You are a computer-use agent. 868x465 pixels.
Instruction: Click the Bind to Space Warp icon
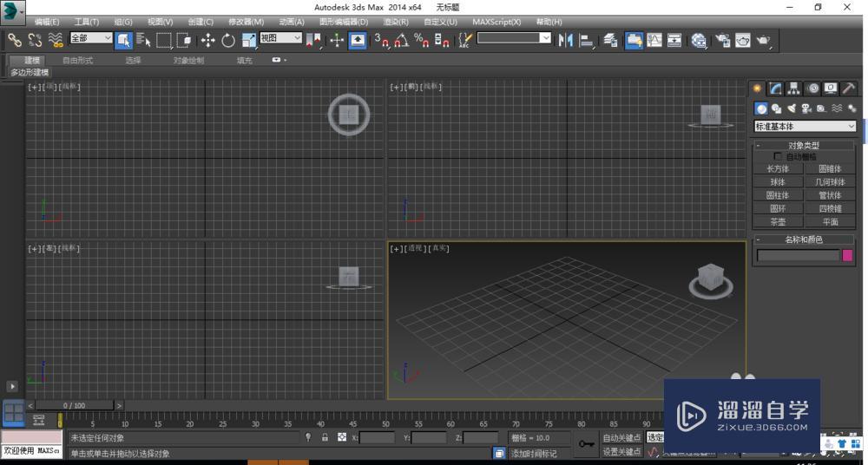[x=56, y=40]
